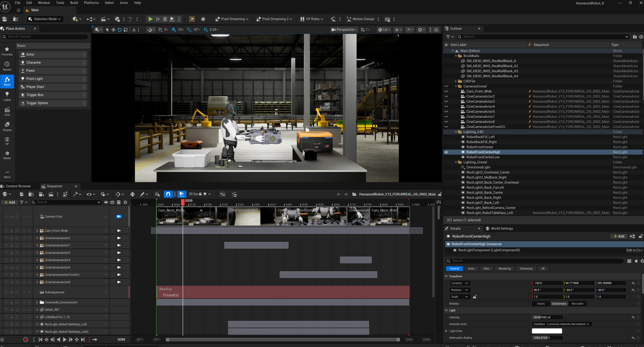Viewport: 644px width, 347px height.
Task: Toggle the Scale lock ratio icon
Action: [474, 297]
